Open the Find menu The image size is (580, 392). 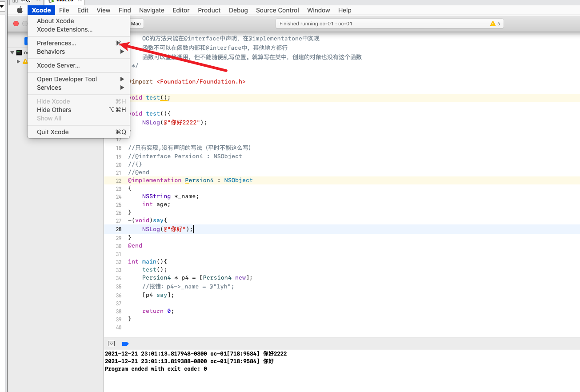pyautogui.click(x=125, y=10)
